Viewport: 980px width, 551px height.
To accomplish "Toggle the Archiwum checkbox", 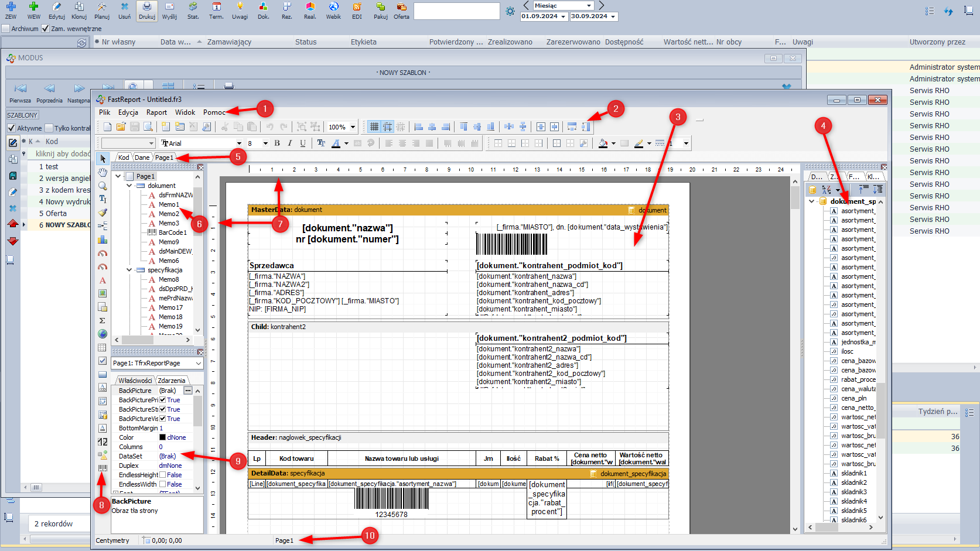I will (6, 29).
